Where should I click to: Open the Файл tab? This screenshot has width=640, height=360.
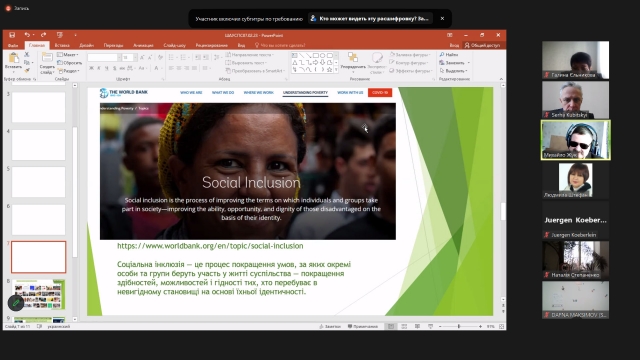[x=13, y=45]
